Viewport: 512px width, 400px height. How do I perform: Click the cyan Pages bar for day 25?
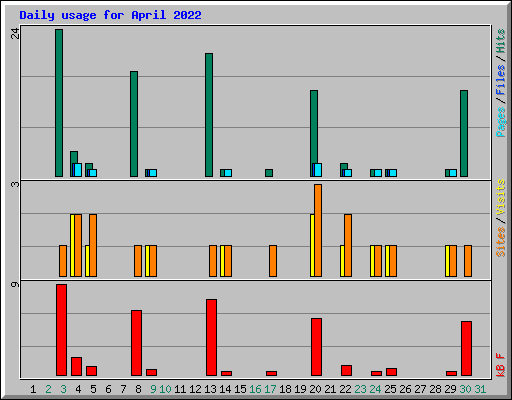(393, 173)
